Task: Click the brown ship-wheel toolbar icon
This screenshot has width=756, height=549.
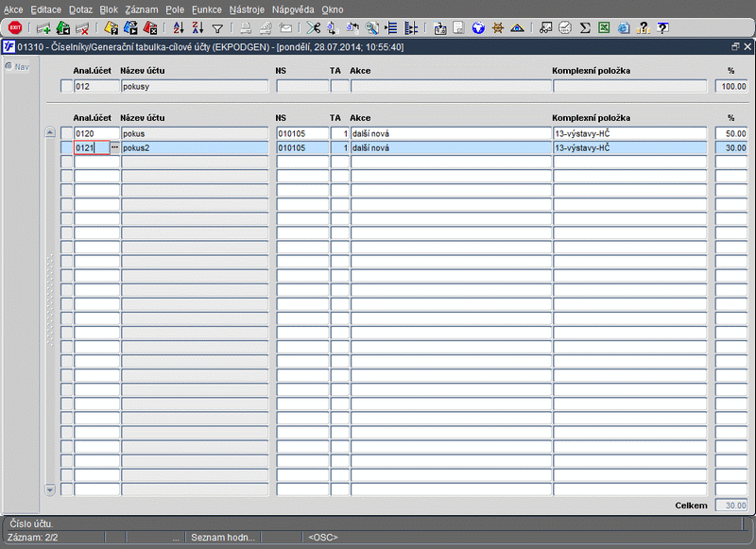Action: point(498,28)
